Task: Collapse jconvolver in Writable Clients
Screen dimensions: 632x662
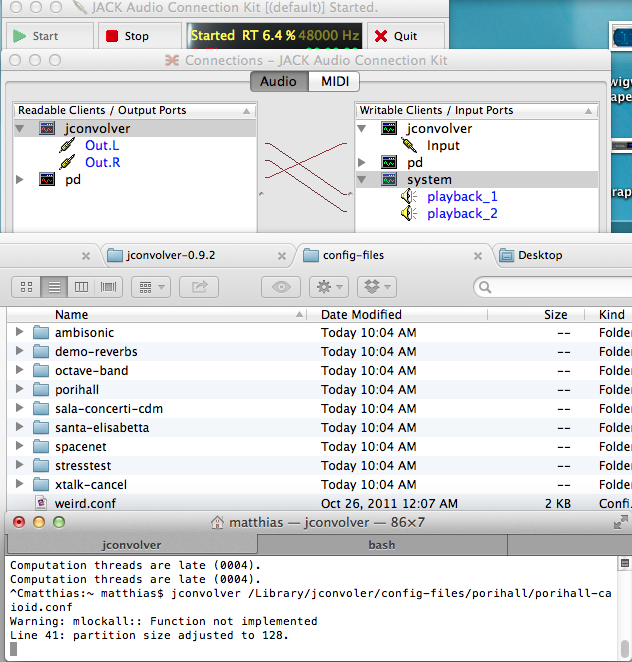Action: [362, 128]
